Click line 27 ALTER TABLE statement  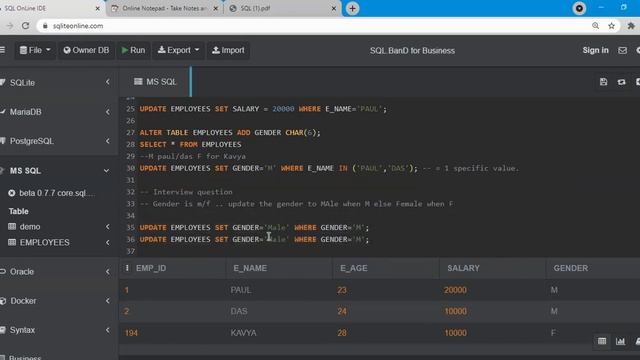230,133
